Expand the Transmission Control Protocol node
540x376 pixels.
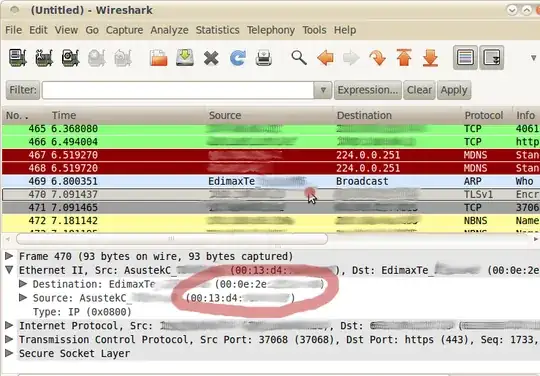point(9,339)
